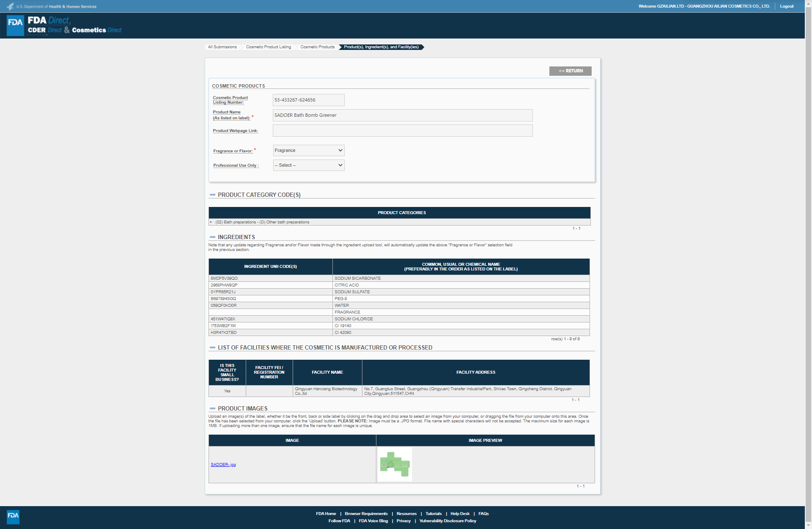Click the Logout link

(786, 6)
